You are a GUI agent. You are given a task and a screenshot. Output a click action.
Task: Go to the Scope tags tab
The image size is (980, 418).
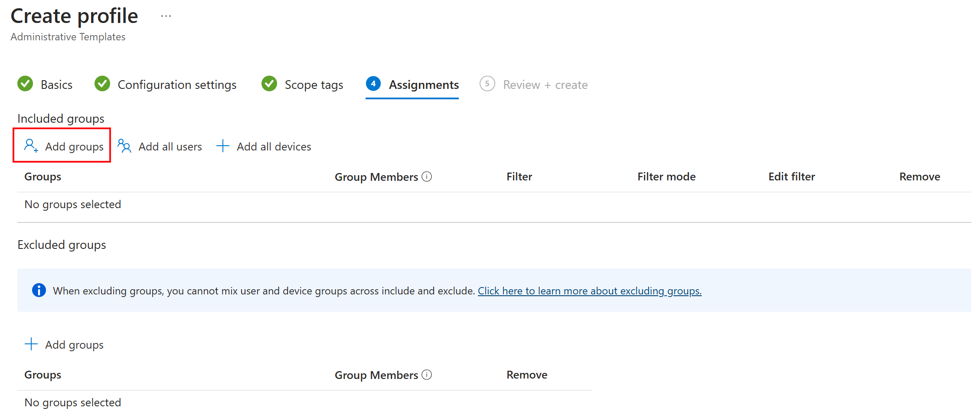pyautogui.click(x=314, y=85)
